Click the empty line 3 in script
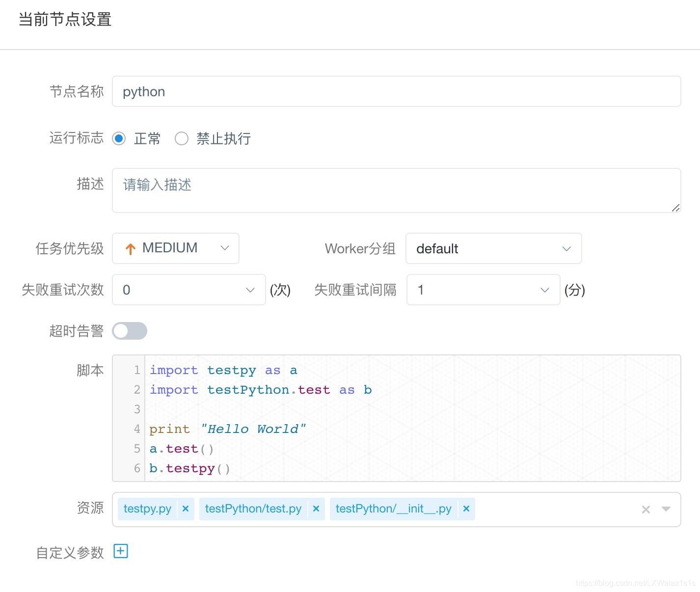This screenshot has width=700, height=592. pos(412,409)
